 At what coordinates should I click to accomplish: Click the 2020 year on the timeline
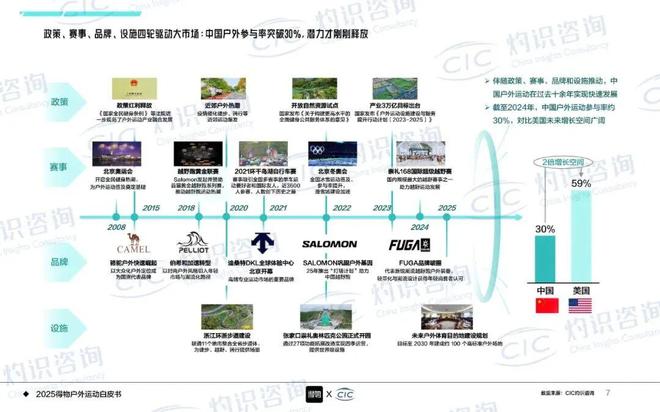coord(239,208)
